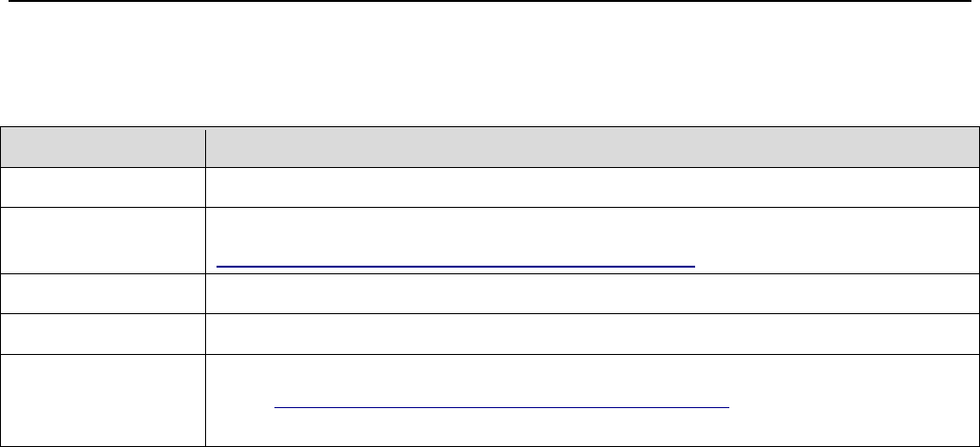Select the gray header cell of the narrow column
This screenshot has width=980, height=447.
(x=103, y=148)
